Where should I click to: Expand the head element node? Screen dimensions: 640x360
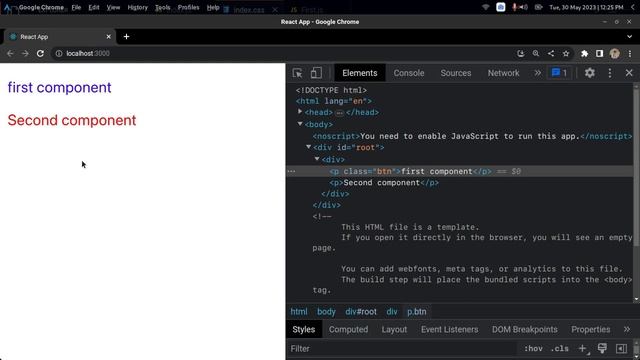pos(300,111)
